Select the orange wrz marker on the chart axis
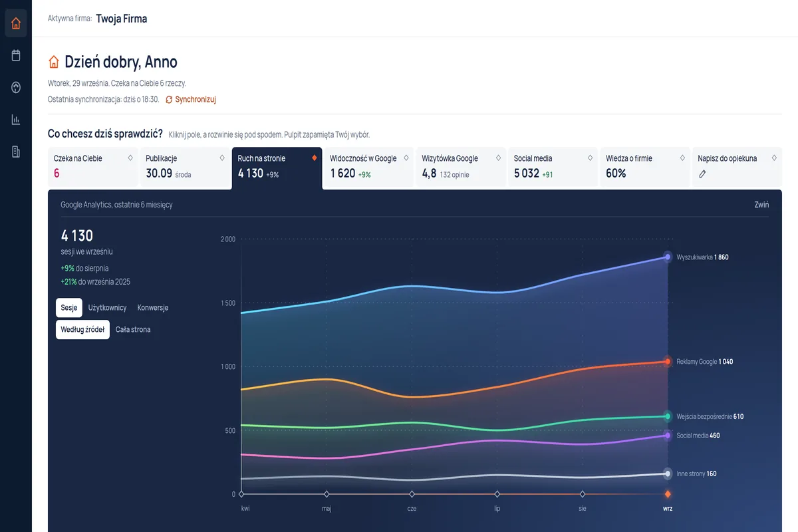Viewport: 798px width, 532px height. tap(668, 494)
